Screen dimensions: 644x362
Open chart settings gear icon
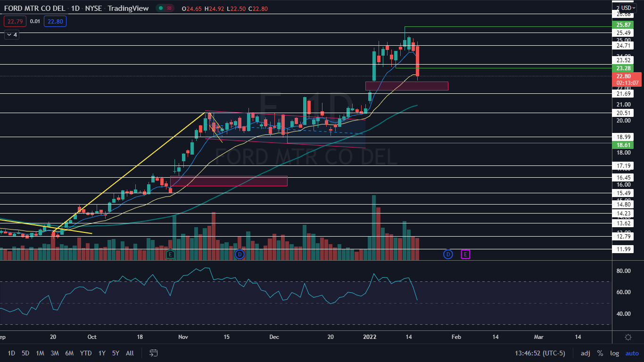pyautogui.click(x=628, y=337)
